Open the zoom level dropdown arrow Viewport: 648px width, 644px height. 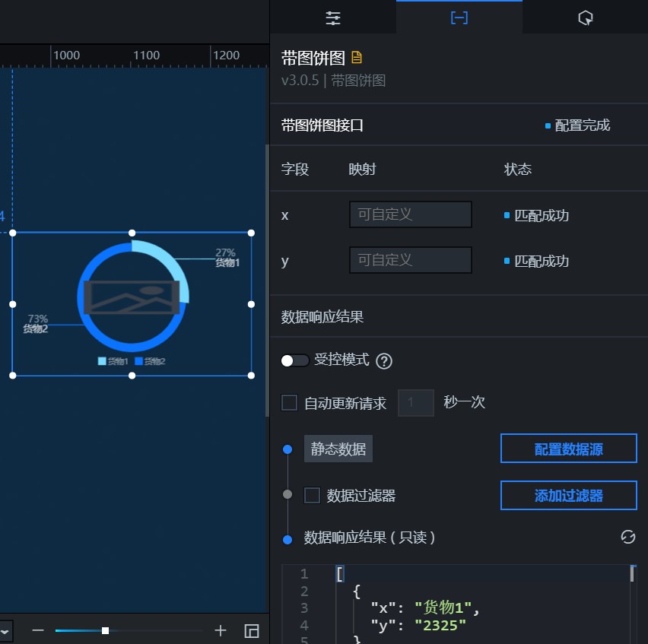5,631
